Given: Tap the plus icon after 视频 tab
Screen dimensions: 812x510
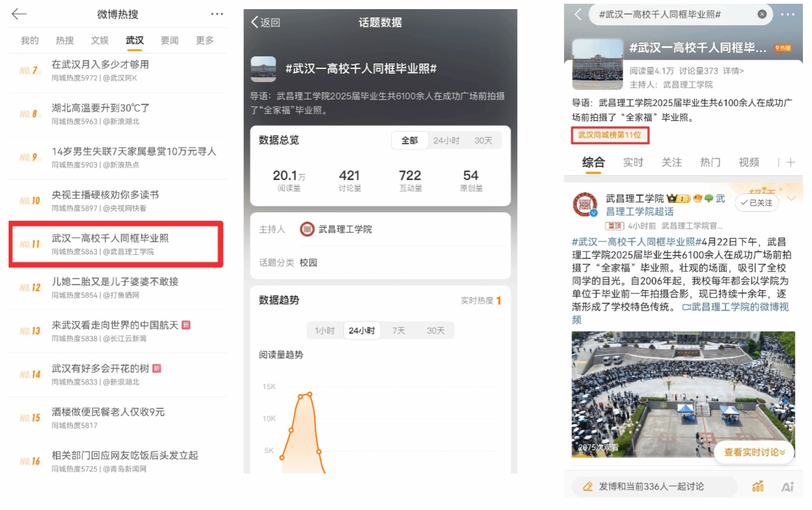Looking at the screenshot, I should point(791,162).
